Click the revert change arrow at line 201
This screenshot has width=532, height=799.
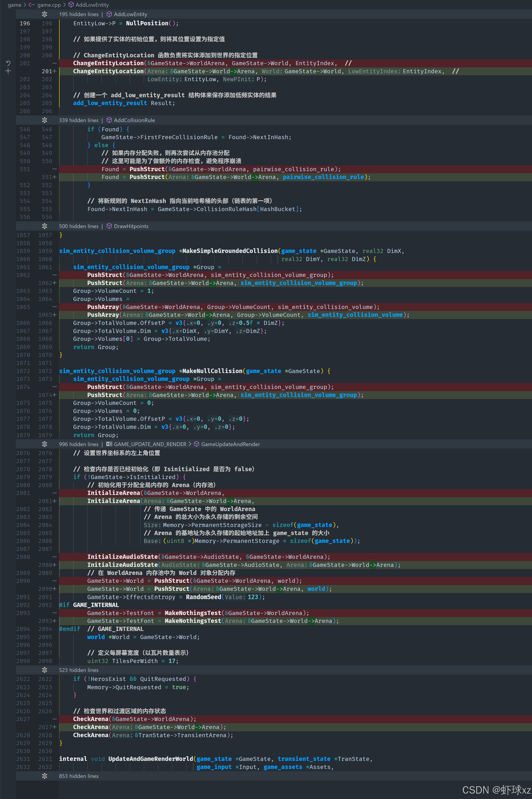coord(8,63)
